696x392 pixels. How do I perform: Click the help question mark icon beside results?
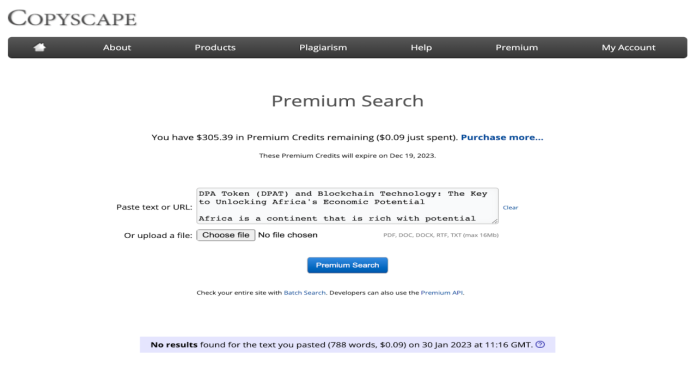click(540, 344)
